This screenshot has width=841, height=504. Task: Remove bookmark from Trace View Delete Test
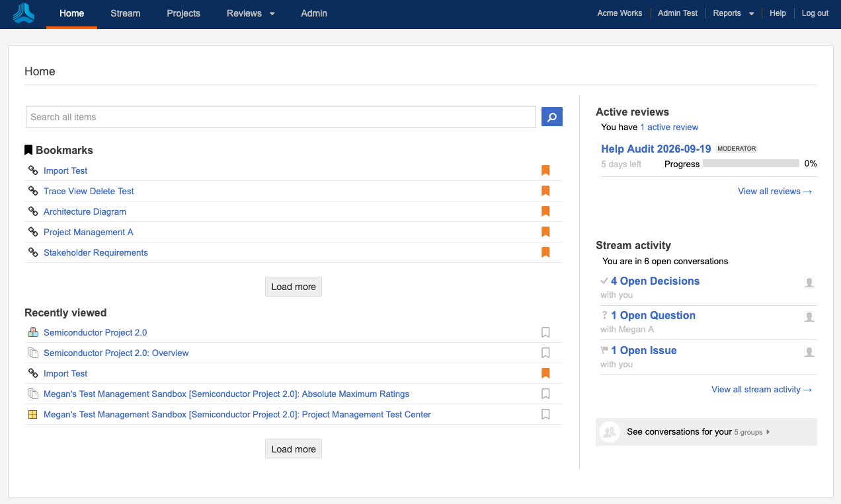click(x=545, y=191)
